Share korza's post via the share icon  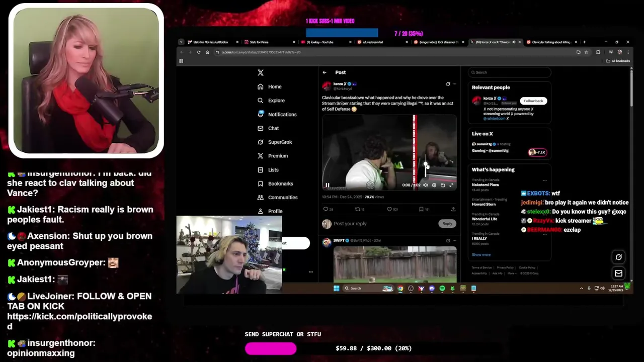point(453,209)
